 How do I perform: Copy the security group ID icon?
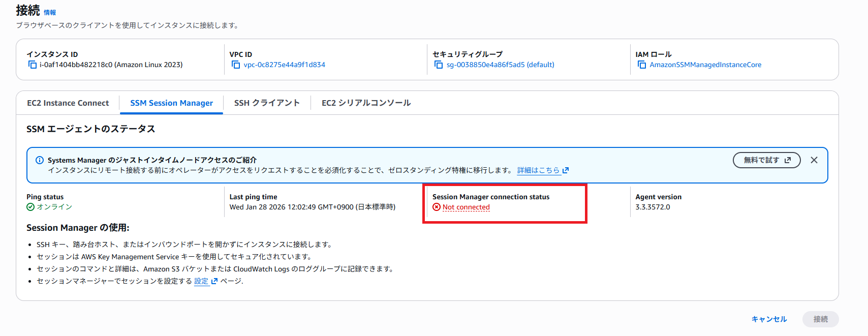(x=439, y=65)
